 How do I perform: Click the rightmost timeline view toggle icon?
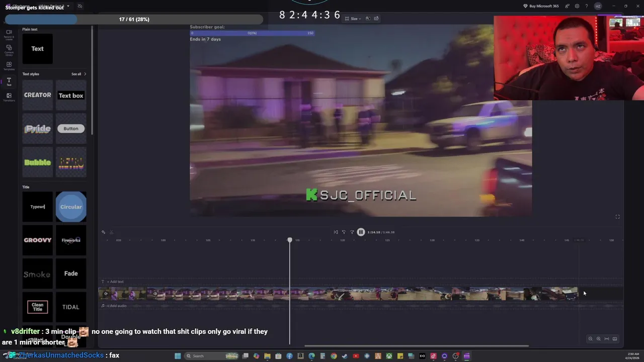615,339
